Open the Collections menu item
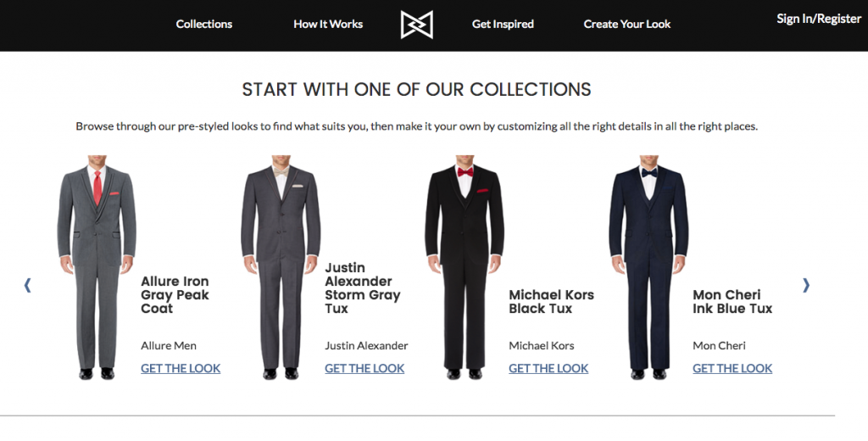Screen dimensions: 868x441 tap(204, 25)
